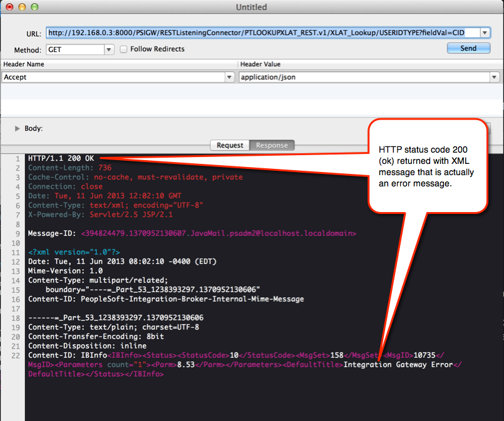Click the Mime-Version: 1.0 line
The image size is (504, 421).
[x=65, y=271]
